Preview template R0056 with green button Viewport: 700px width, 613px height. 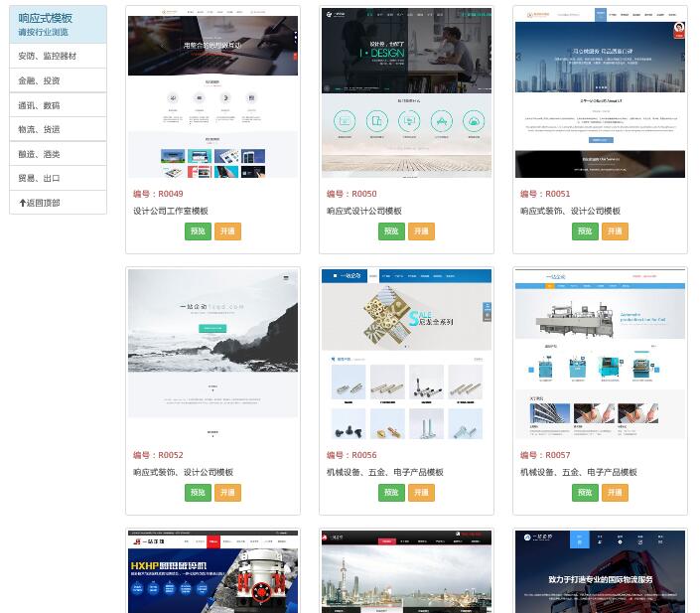point(391,493)
